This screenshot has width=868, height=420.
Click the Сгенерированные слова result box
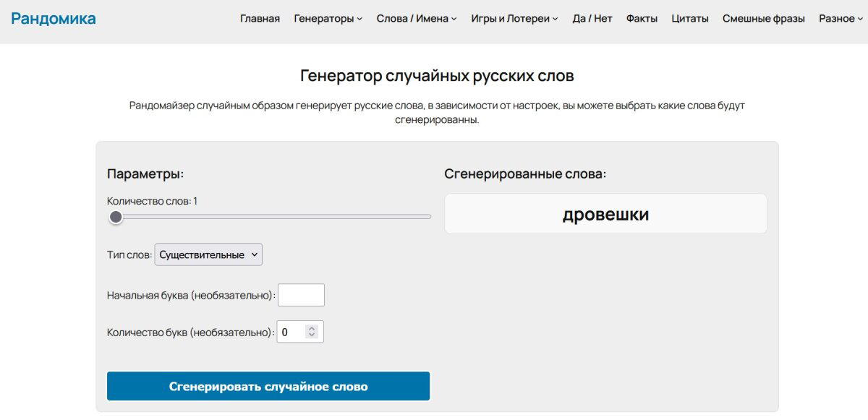605,213
